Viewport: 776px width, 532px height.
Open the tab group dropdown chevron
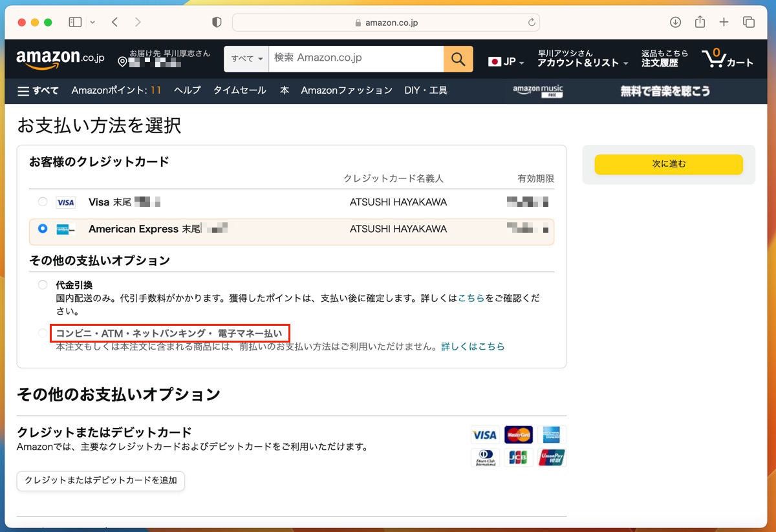(x=92, y=22)
